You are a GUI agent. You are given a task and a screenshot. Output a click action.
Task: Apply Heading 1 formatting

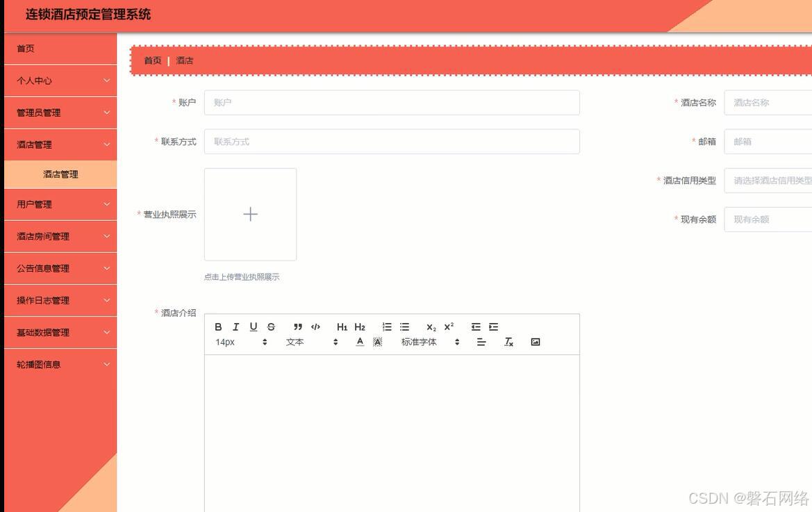click(341, 327)
